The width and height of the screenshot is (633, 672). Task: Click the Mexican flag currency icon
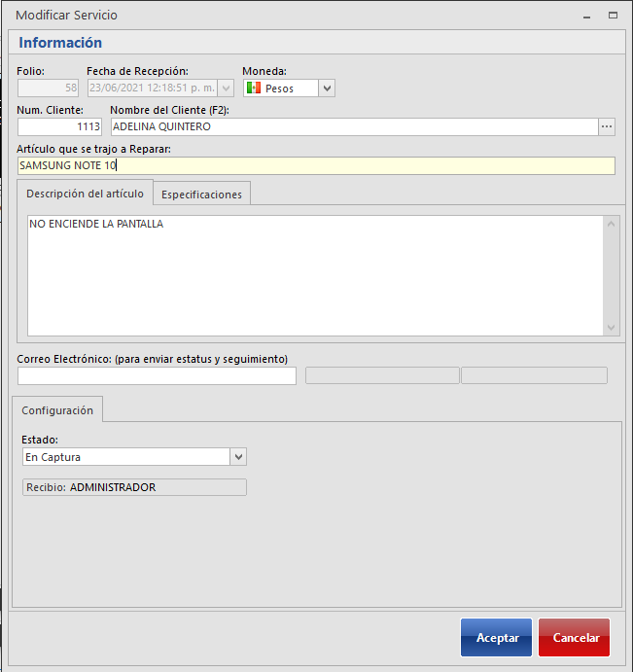click(253, 88)
